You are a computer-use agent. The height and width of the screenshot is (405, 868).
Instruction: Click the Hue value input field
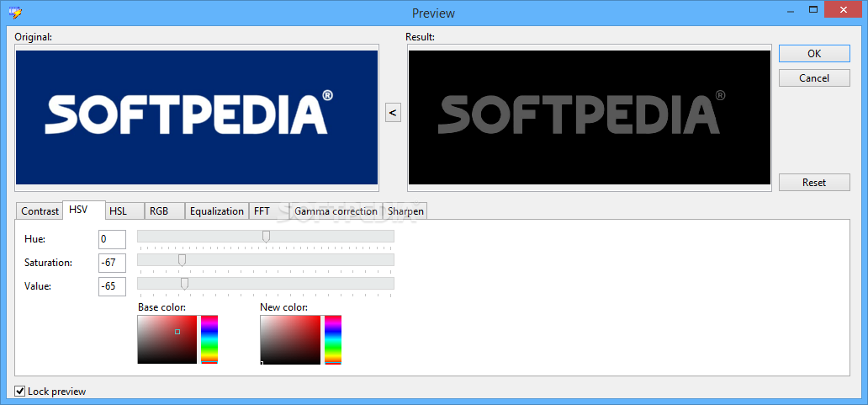point(113,239)
